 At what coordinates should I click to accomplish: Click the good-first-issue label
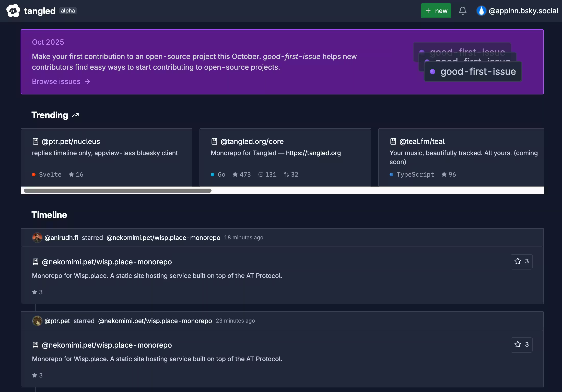point(473,71)
